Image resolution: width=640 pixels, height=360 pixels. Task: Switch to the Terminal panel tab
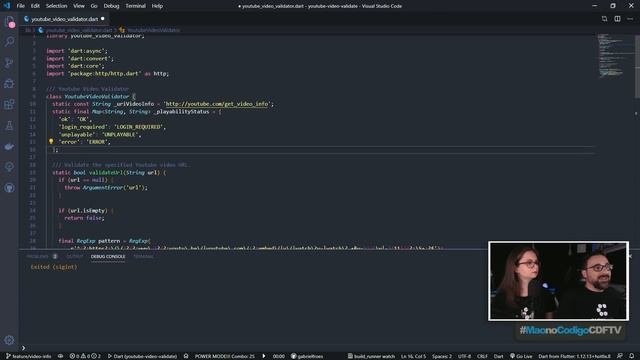click(144, 256)
